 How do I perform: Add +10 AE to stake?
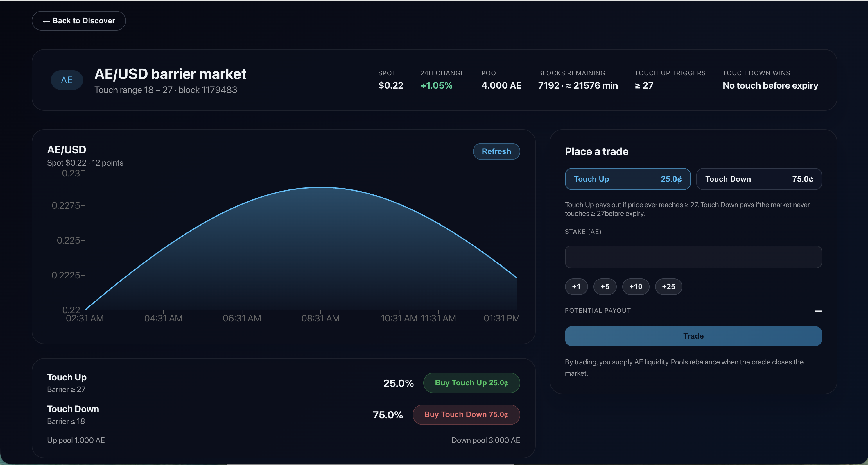[636, 287]
